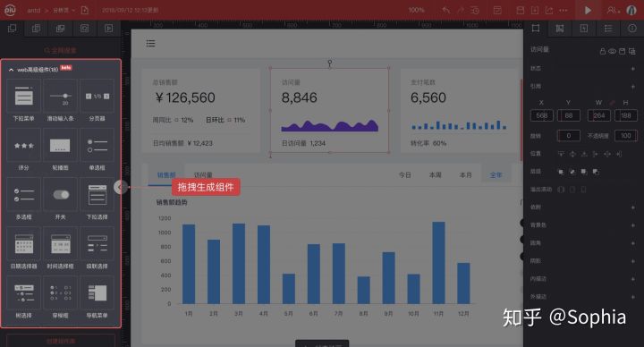644x347 pixels.
Task: Click the download icon in top toolbar
Action: click(535, 10)
